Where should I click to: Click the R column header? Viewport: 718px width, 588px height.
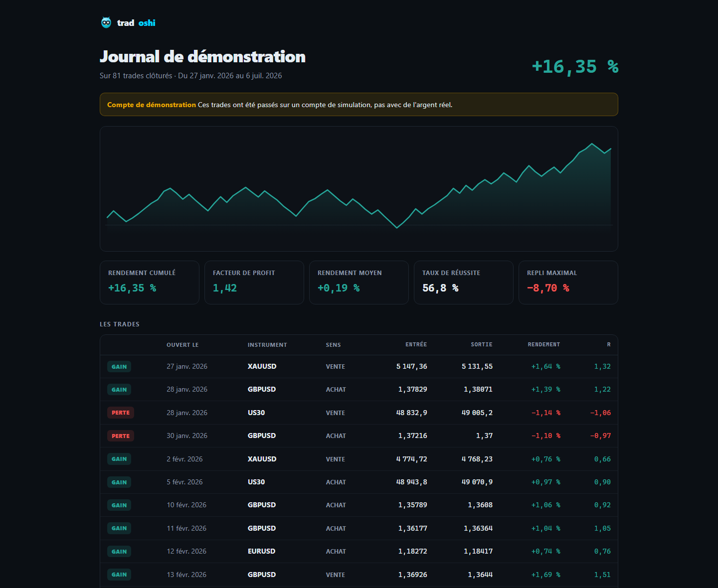tap(609, 344)
